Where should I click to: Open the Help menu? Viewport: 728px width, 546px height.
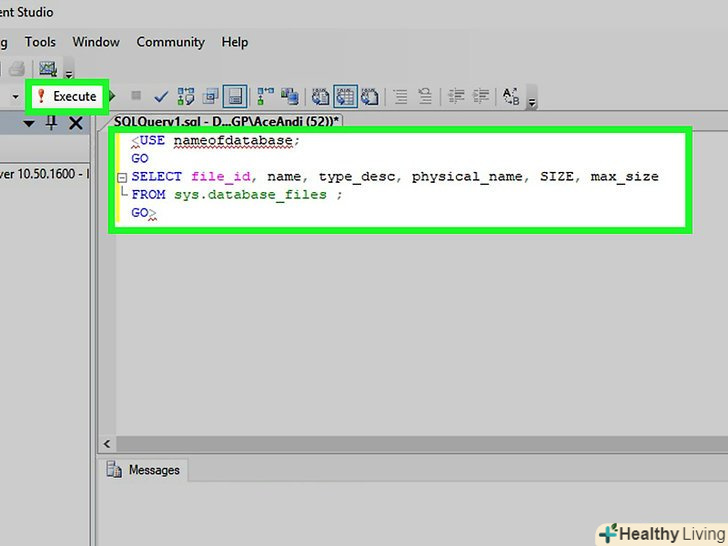coord(234,42)
